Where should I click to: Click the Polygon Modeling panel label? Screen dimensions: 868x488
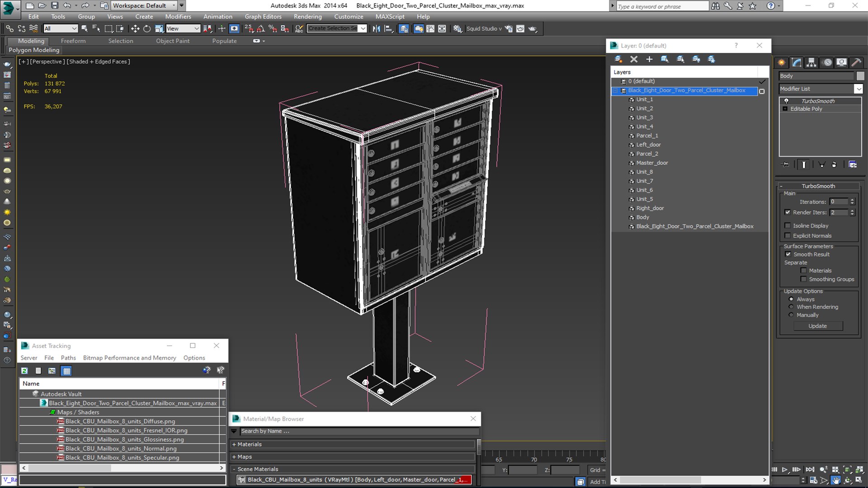[x=34, y=50]
